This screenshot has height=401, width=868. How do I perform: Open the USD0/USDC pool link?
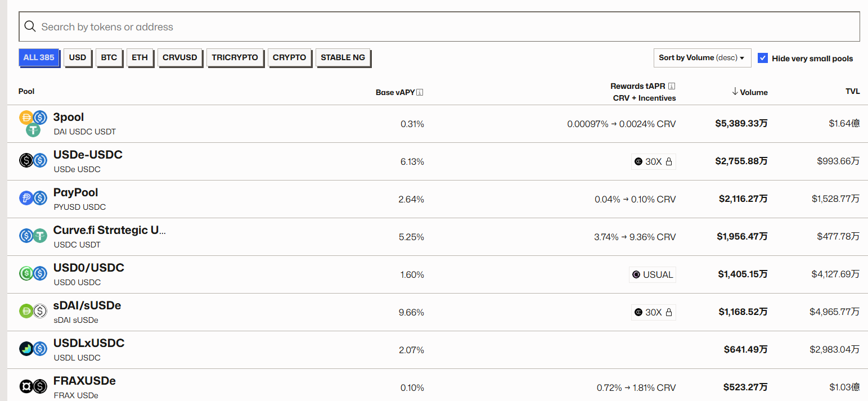pos(88,268)
